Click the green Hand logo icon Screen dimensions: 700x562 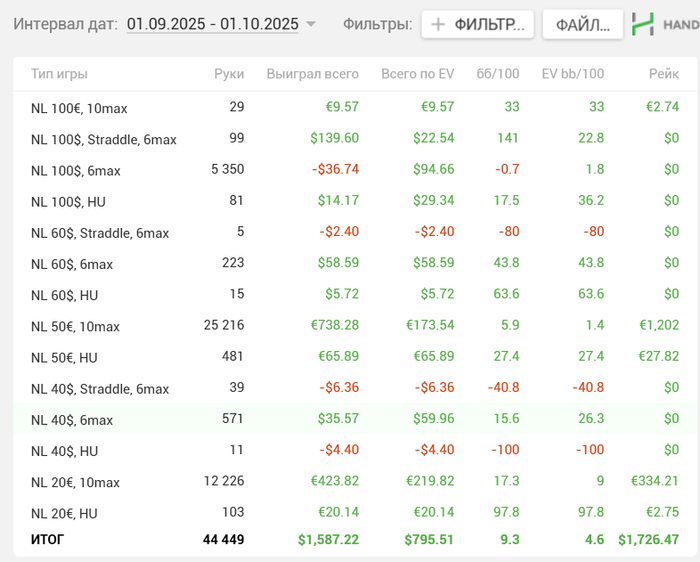click(644, 25)
